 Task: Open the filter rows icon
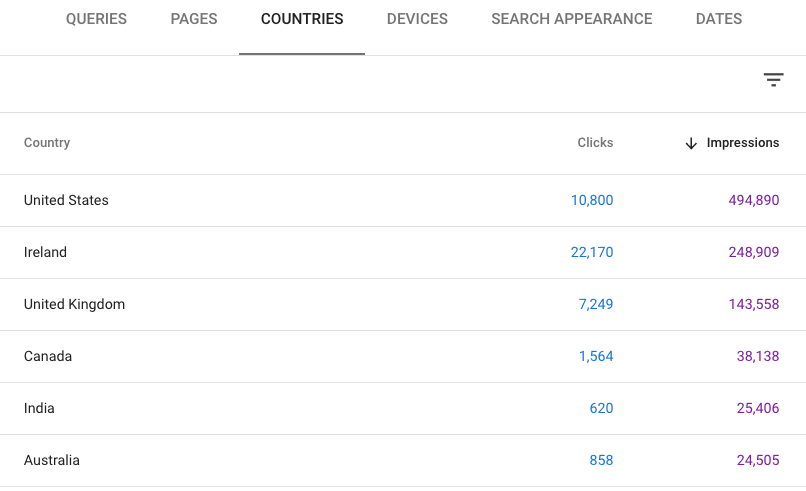pos(773,80)
